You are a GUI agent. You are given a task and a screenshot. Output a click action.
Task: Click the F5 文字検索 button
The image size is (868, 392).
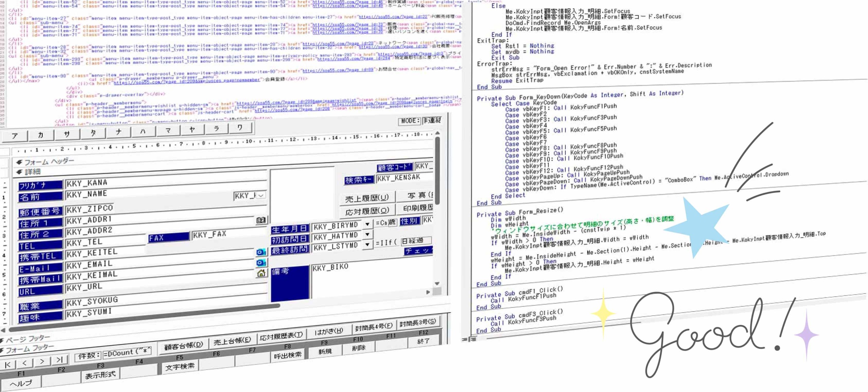coord(180,367)
